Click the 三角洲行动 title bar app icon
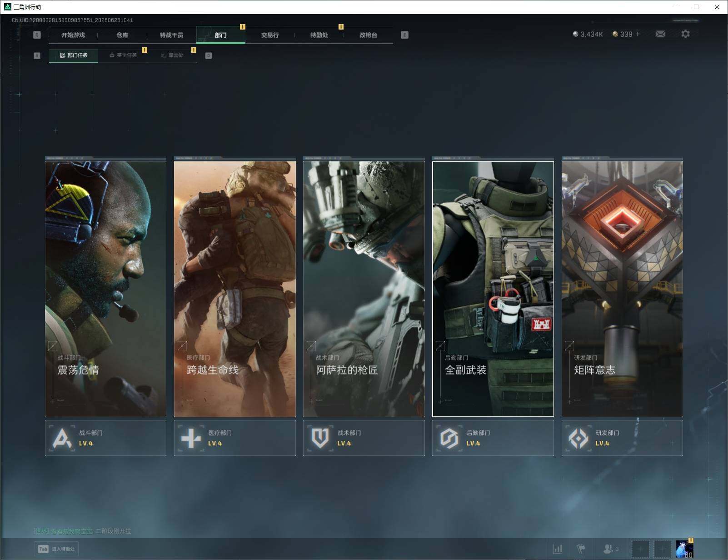This screenshot has width=728, height=560. coord(7,7)
